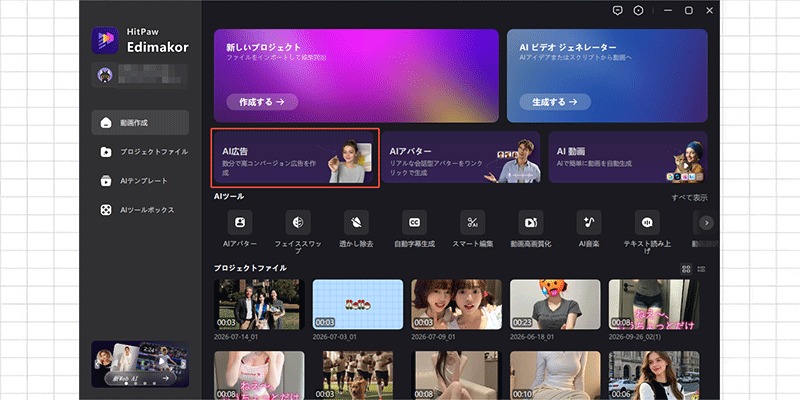The image size is (800, 400).
Task: Click the AIツール section heading
Action: pos(229,196)
